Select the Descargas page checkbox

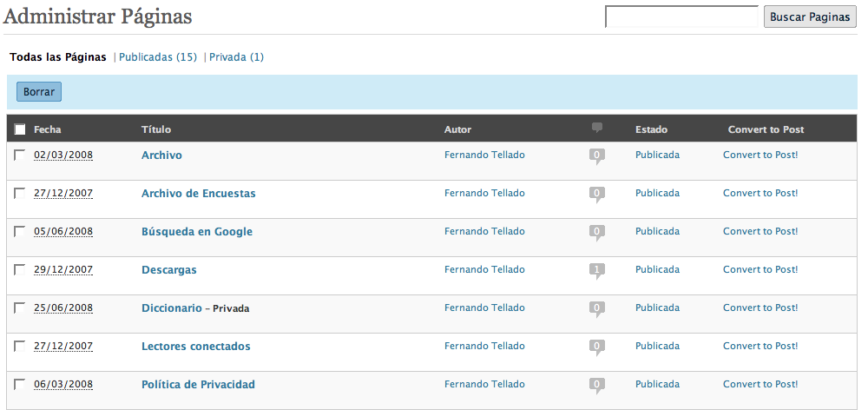click(x=20, y=269)
